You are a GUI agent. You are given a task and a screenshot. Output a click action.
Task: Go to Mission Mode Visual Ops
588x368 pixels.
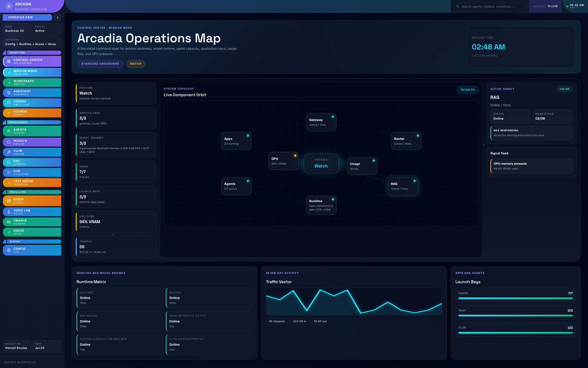click(x=32, y=72)
